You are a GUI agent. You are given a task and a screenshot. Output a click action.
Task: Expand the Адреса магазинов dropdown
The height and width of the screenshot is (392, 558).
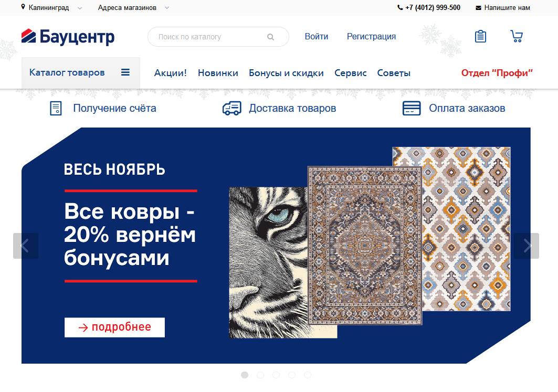[167, 8]
